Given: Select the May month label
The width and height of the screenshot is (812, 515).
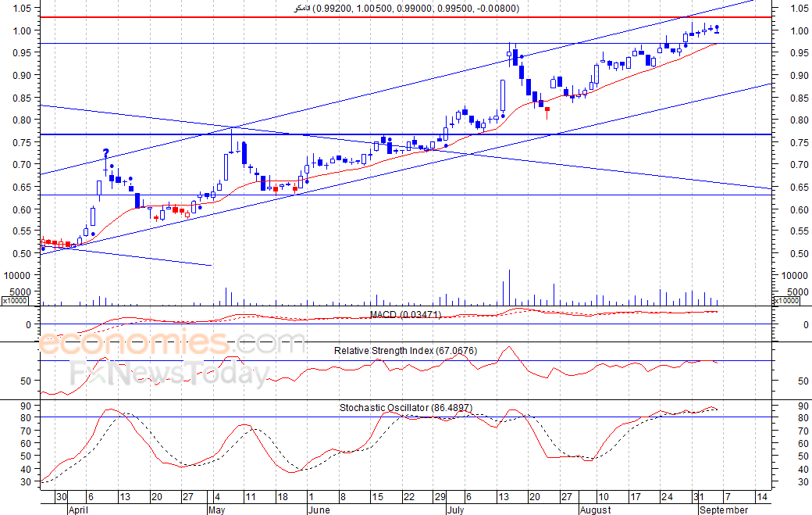Looking at the screenshot, I should click(216, 510).
